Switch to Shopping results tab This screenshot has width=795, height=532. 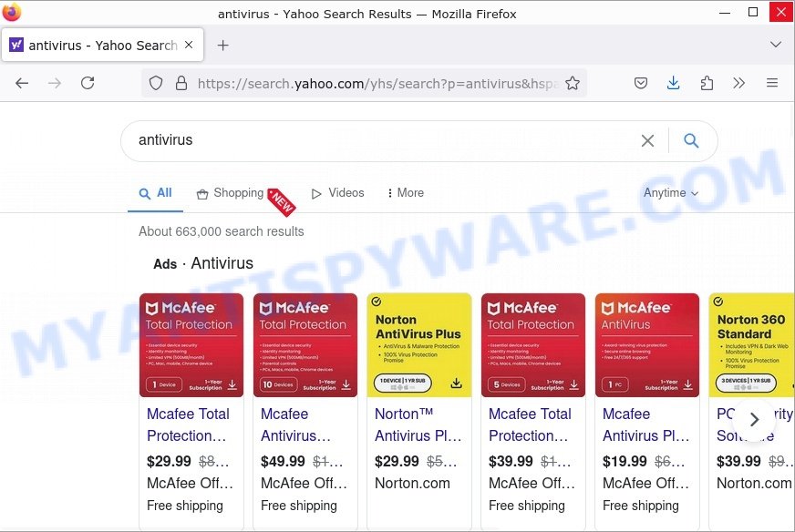(x=230, y=193)
